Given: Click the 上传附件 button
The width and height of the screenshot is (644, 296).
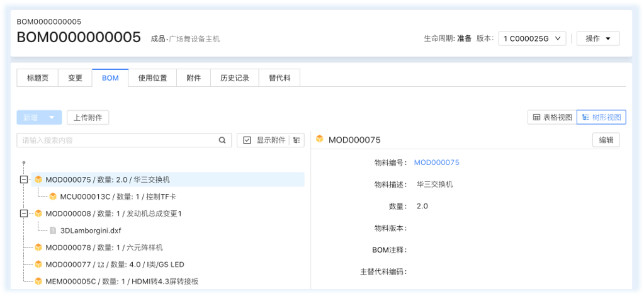Looking at the screenshot, I should [x=88, y=118].
